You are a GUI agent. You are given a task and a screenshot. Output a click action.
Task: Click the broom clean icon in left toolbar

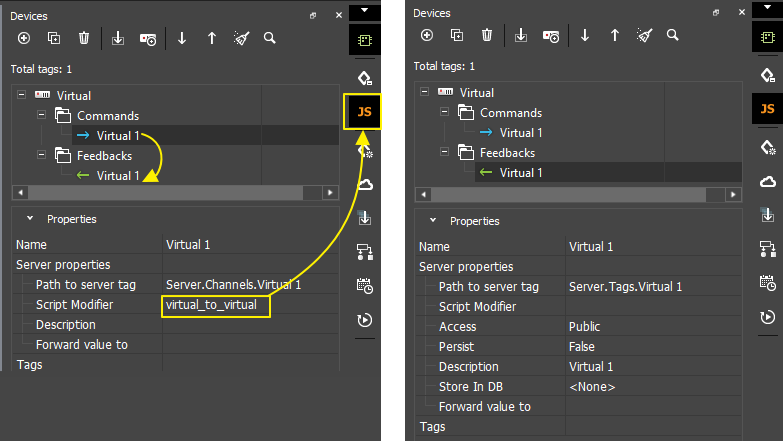241,38
